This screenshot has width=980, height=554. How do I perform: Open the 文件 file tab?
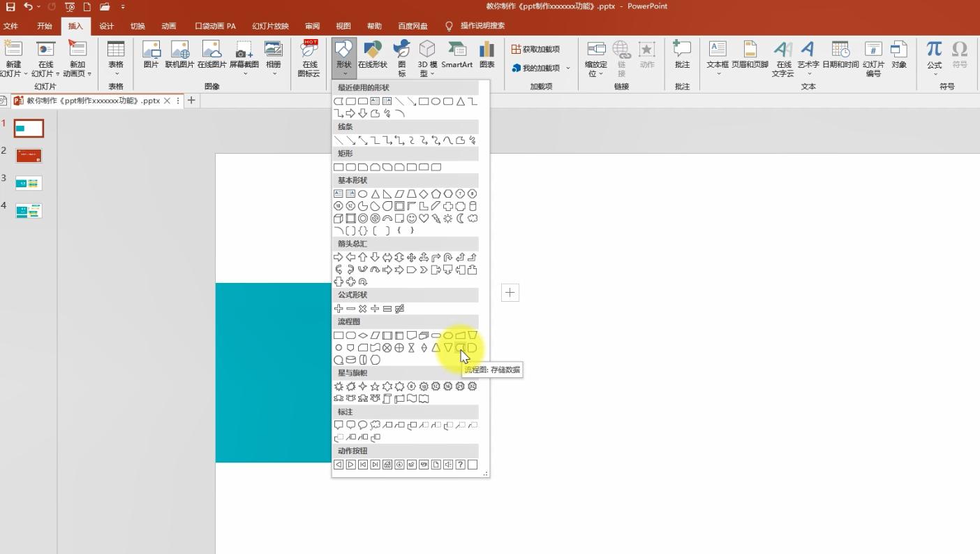(x=10, y=27)
